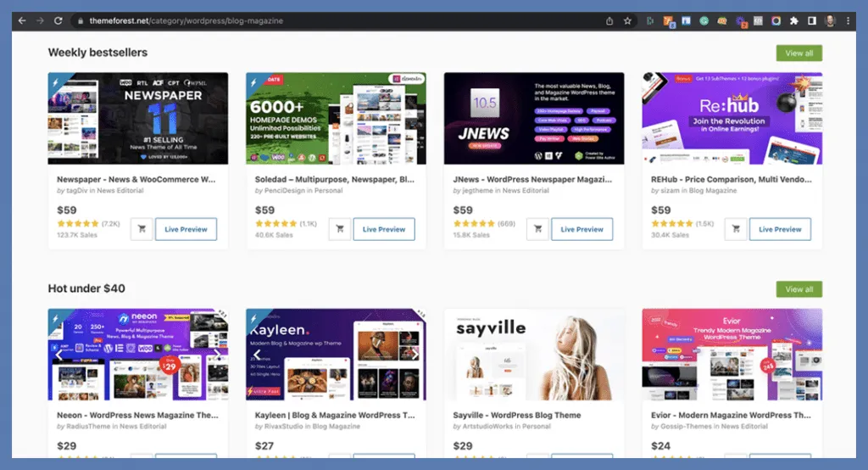Open the Newspaper - News & WooCommerce title

click(136, 180)
